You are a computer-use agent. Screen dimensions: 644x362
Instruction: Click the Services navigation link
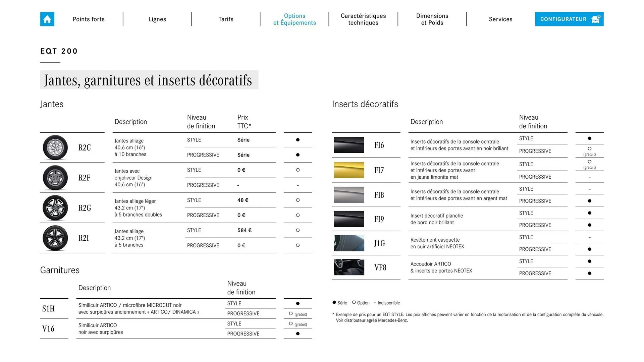pyautogui.click(x=500, y=19)
